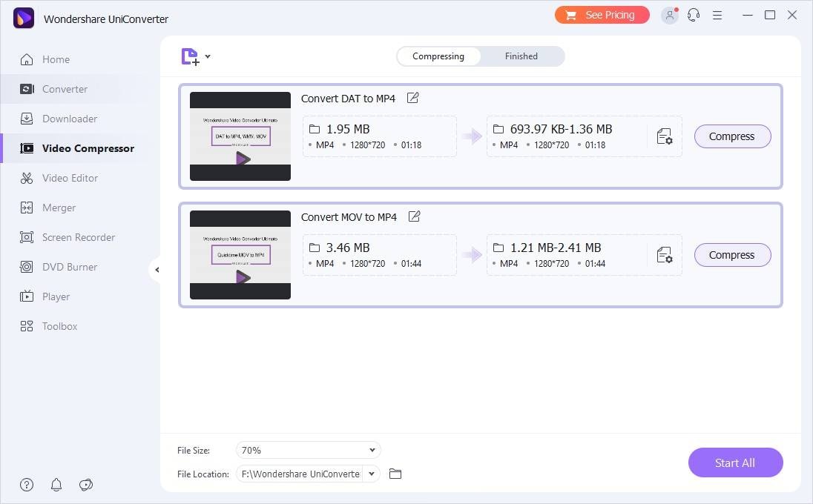Rename the Convert MOV to MP4 title
The height and width of the screenshot is (504, 813).
click(x=414, y=216)
